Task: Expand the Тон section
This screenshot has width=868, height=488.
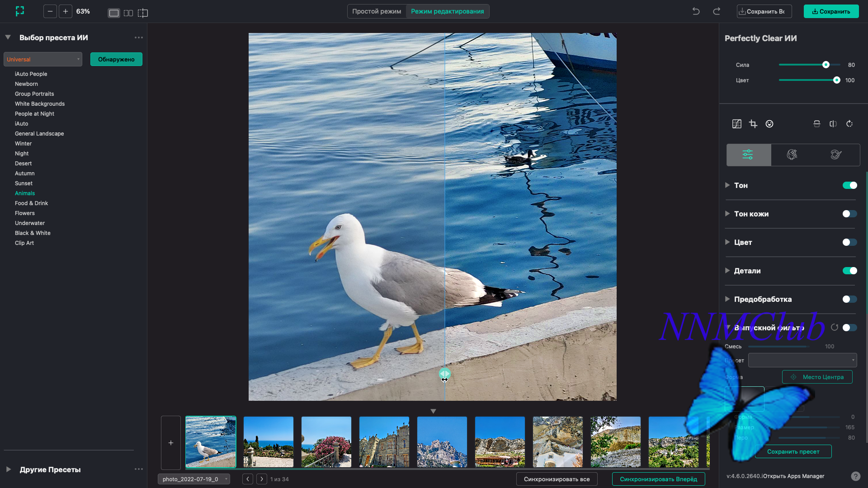Action: coord(727,185)
